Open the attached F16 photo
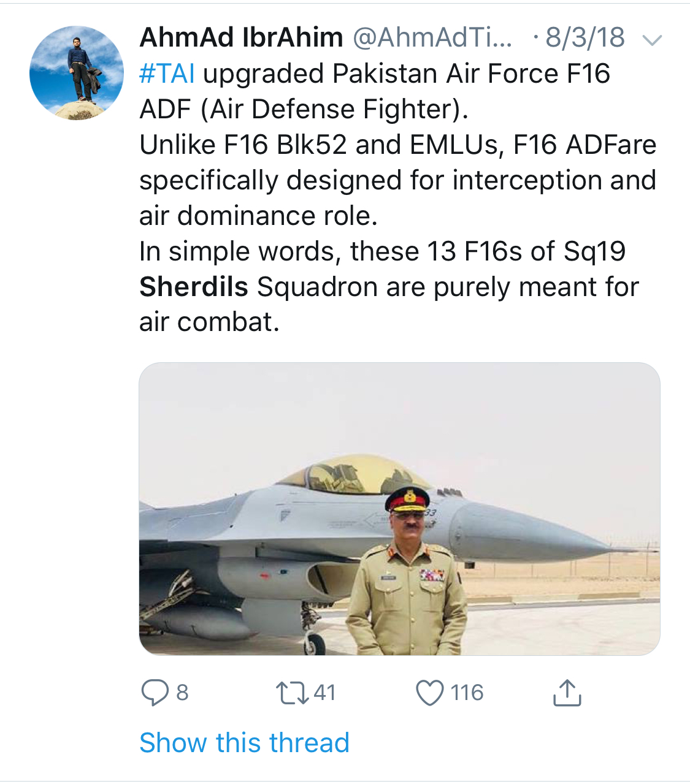 pos(399,509)
